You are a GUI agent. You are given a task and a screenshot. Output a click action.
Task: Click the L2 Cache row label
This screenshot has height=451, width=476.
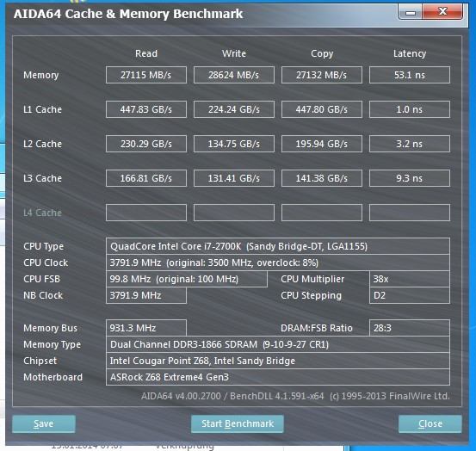(x=42, y=144)
